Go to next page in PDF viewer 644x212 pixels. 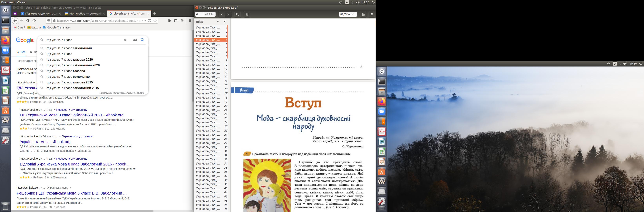coord(228,15)
